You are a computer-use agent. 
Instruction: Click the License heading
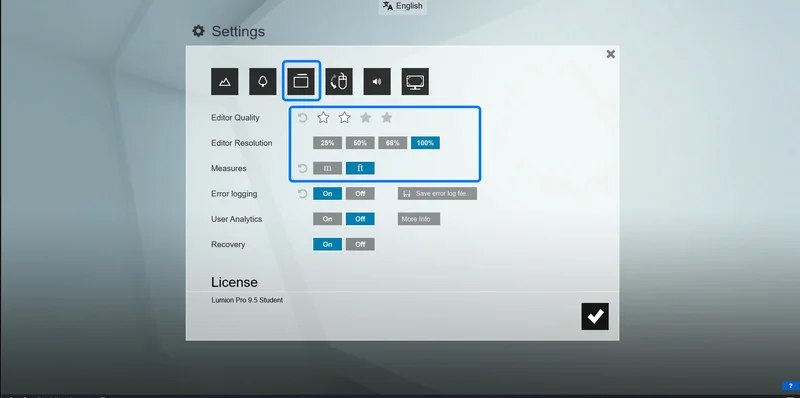(234, 282)
